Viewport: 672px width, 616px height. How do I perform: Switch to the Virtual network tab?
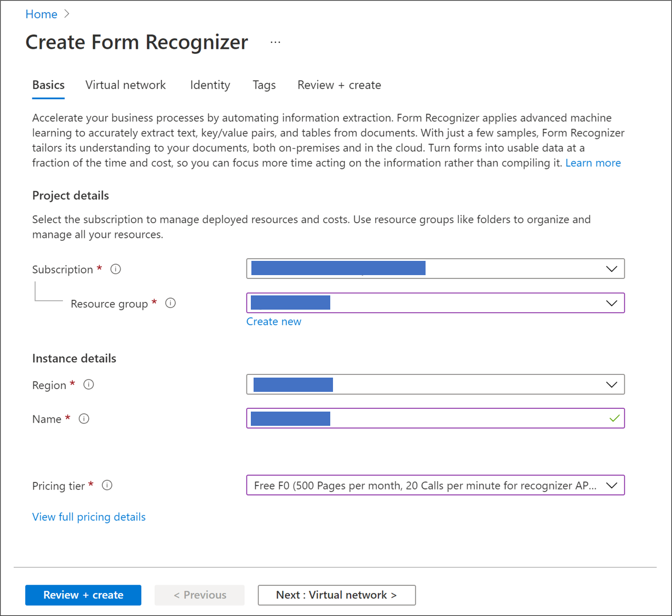(125, 85)
